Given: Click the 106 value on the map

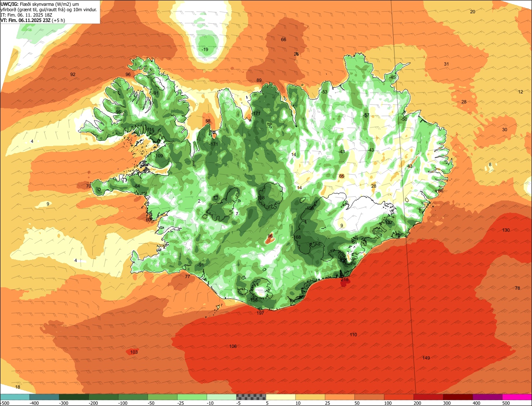Looking at the screenshot, I should pyautogui.click(x=233, y=346).
